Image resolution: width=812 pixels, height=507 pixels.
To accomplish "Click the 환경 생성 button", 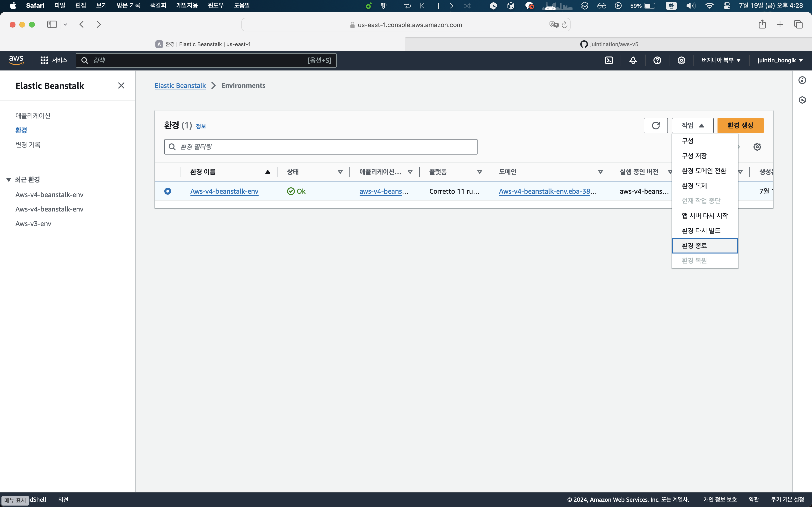I will point(740,125).
